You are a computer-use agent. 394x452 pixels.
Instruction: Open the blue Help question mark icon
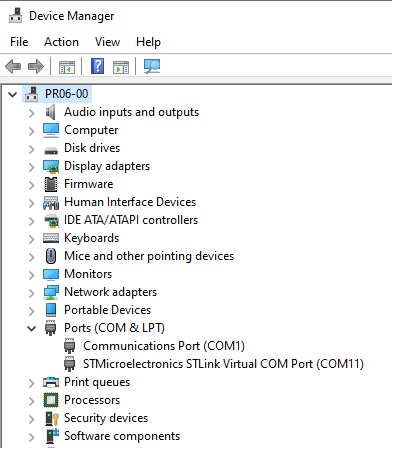[97, 66]
